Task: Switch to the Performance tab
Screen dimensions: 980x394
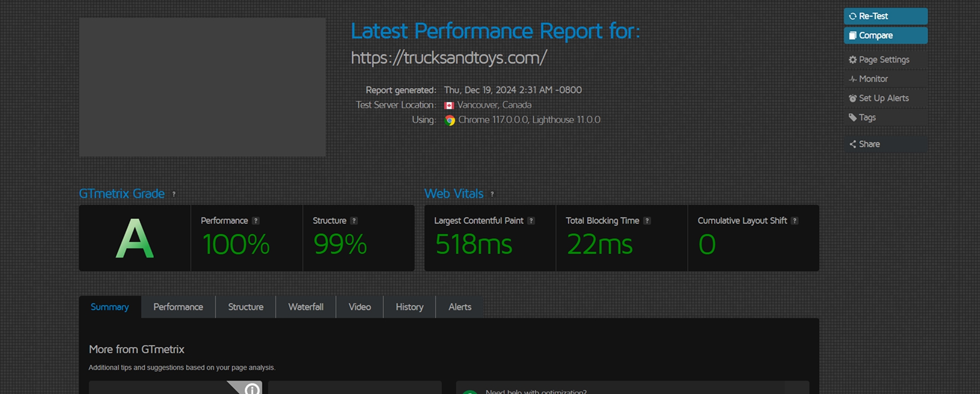Action: click(178, 307)
